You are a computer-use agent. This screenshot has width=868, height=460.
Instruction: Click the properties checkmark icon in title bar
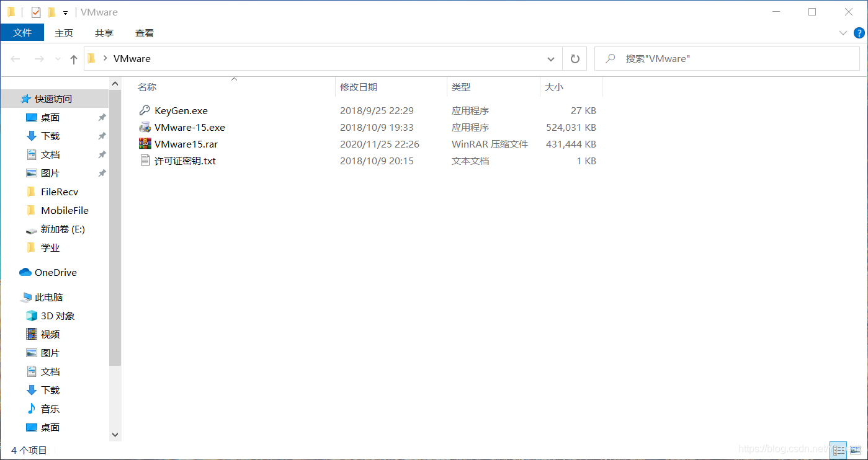[36, 12]
